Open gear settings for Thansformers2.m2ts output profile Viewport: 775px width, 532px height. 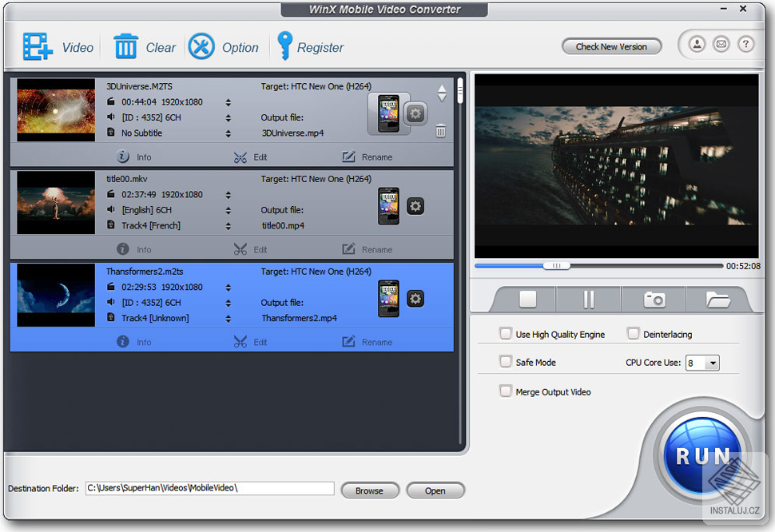point(415,299)
